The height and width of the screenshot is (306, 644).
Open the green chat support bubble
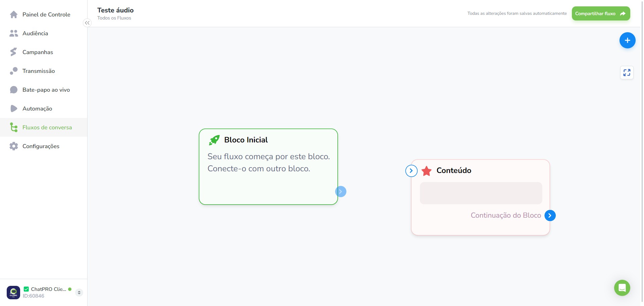point(622,288)
